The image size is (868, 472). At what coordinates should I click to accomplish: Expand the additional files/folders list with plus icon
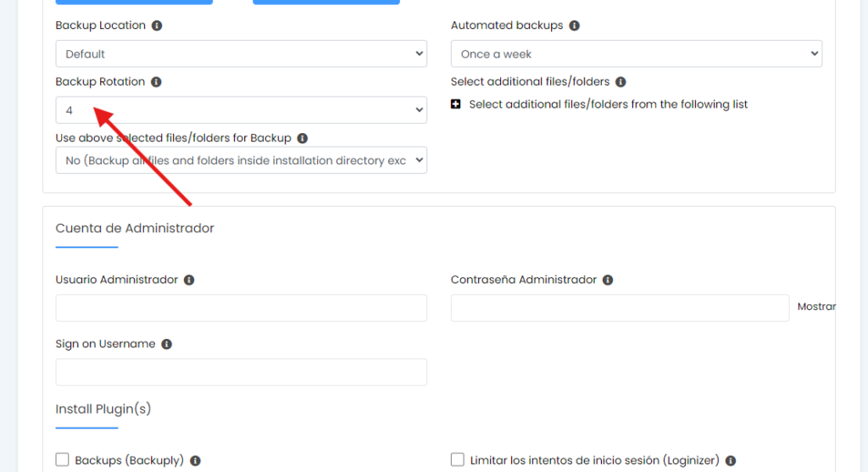pos(456,104)
